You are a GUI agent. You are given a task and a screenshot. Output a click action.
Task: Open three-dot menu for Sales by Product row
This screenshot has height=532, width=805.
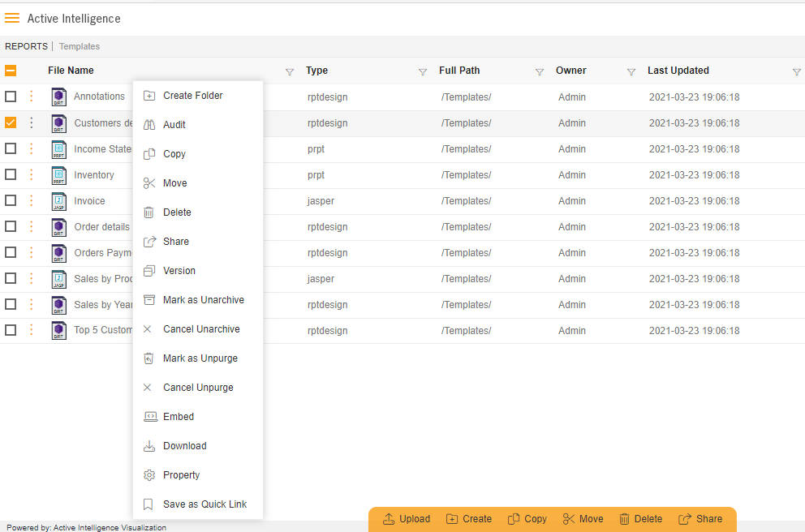pyautogui.click(x=32, y=278)
